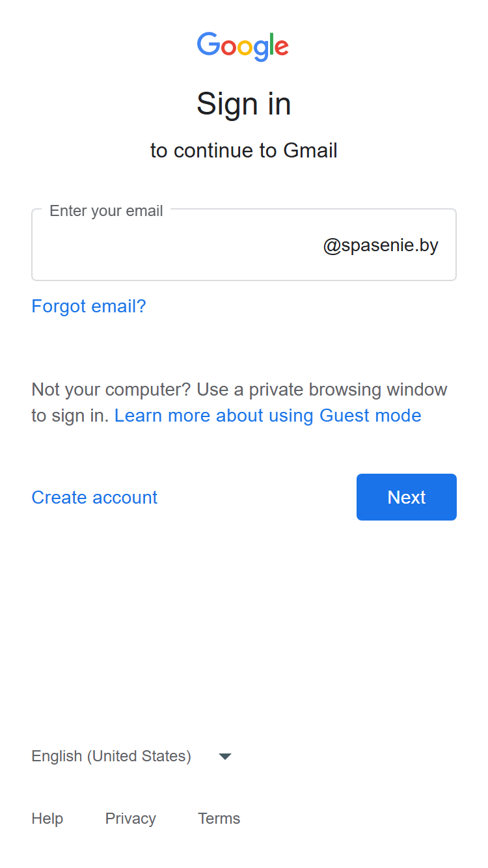Click the "Enter your email" field label
488x868 pixels.
(106, 211)
